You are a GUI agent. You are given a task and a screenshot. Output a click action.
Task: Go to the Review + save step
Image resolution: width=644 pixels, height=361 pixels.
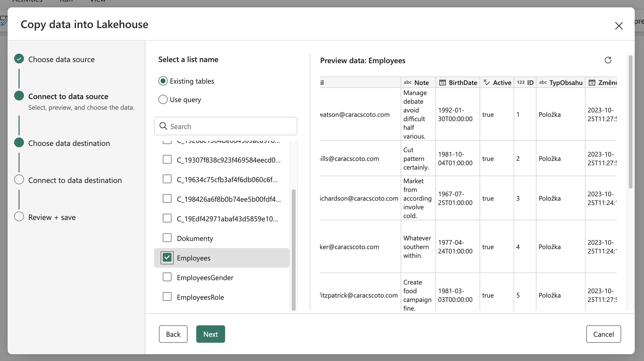[x=52, y=217]
